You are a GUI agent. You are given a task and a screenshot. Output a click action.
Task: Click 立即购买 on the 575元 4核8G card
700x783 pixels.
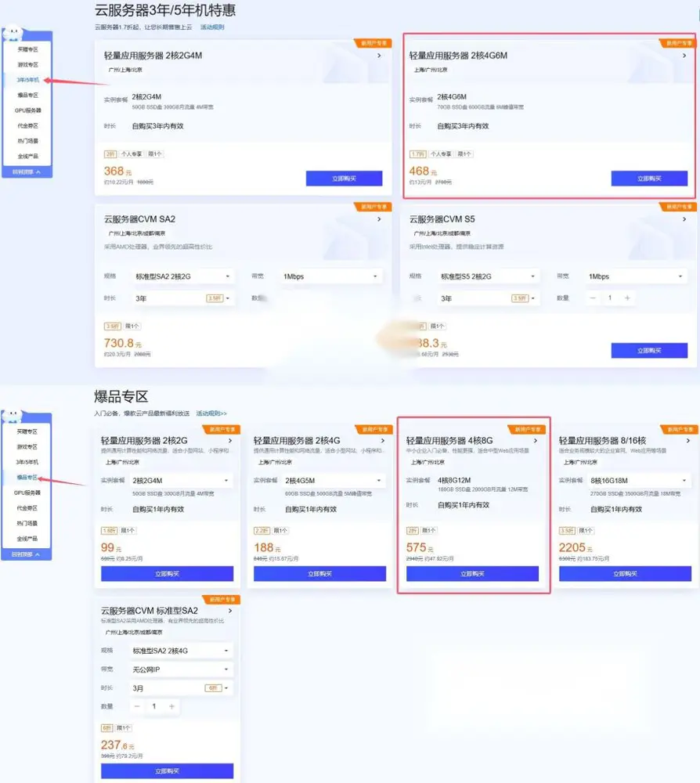[x=472, y=574]
